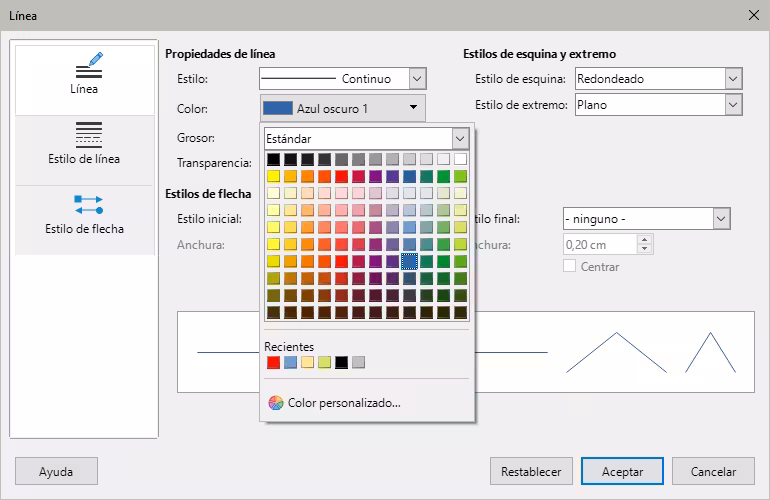Screen dimensions: 770x500
Task: Toggle the Centrar checkbox
Action: [569, 266]
